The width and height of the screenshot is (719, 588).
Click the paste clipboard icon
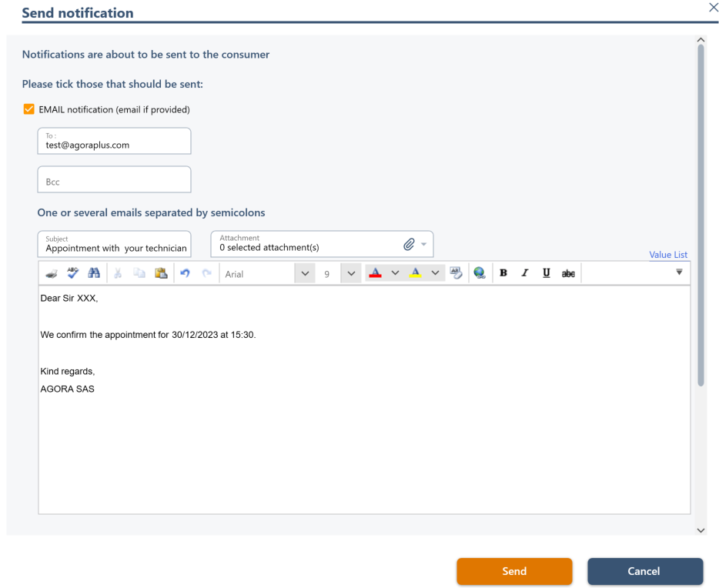point(161,273)
